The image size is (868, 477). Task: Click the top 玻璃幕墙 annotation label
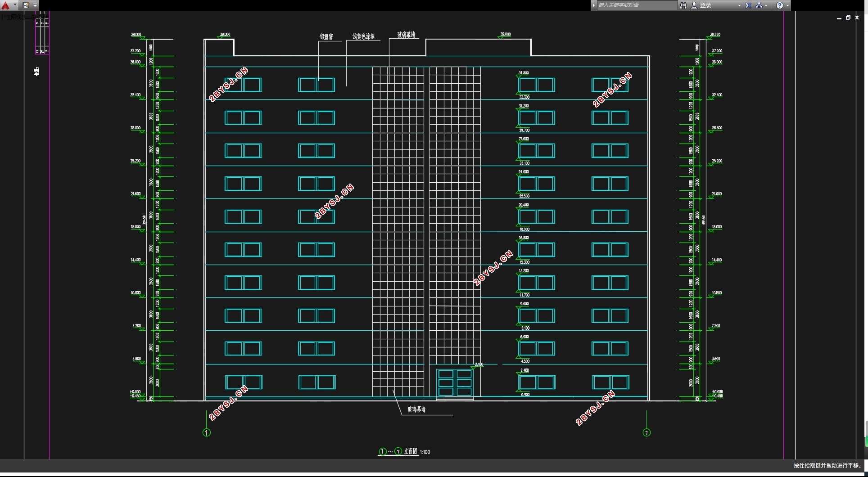(x=407, y=35)
